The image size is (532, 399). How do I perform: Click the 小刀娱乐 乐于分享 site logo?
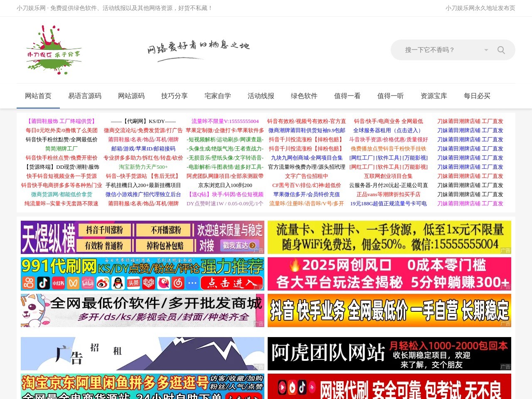(54, 50)
